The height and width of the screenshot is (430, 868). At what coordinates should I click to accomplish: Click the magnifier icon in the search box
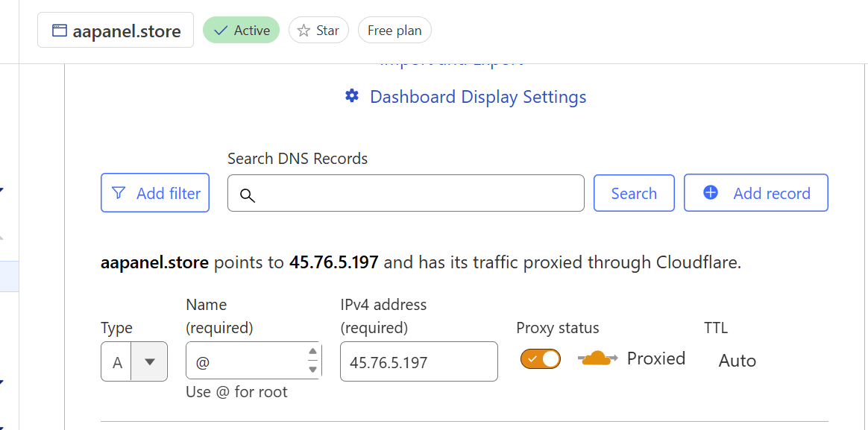[248, 195]
